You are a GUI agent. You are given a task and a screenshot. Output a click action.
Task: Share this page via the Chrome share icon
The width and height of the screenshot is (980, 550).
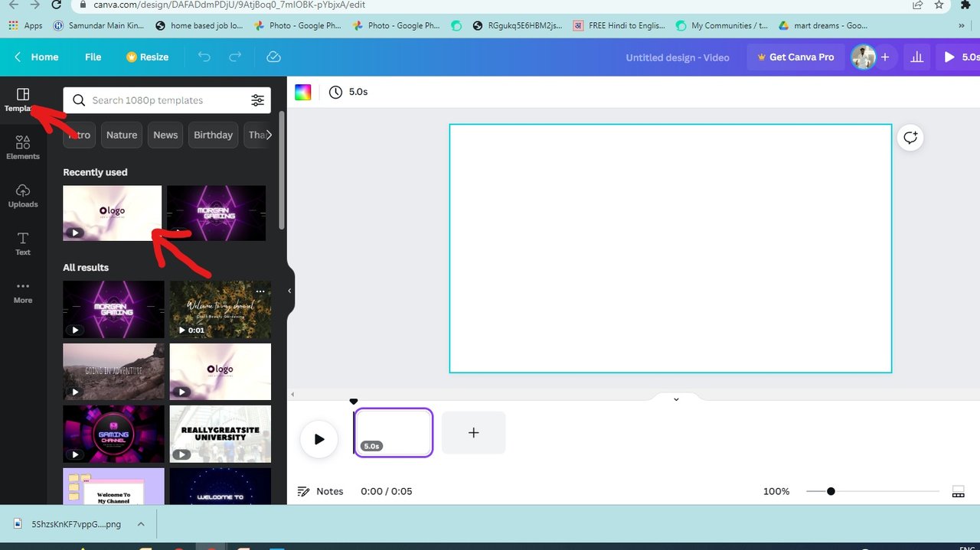click(x=917, y=5)
